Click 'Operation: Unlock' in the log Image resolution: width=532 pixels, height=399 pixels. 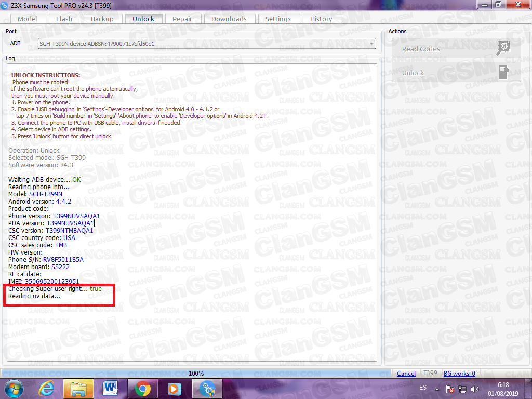pos(34,150)
